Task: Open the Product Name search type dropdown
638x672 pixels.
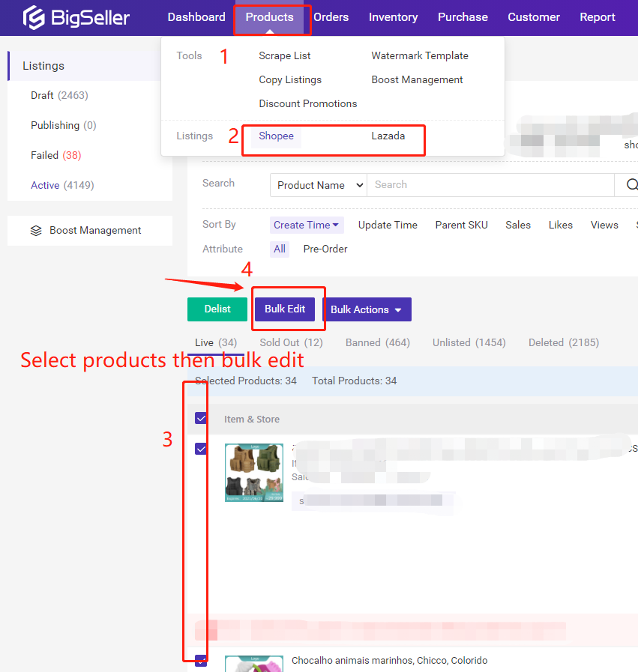Action: tap(319, 185)
